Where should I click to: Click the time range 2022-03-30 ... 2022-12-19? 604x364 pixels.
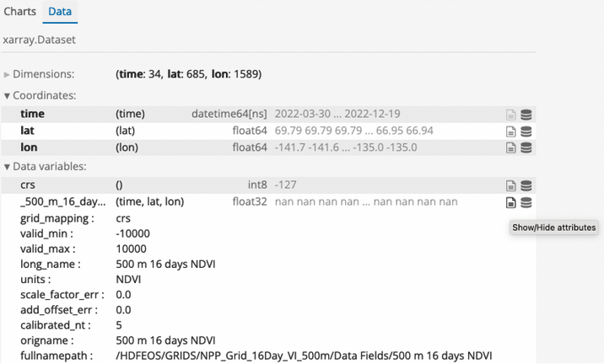pyautogui.click(x=337, y=114)
